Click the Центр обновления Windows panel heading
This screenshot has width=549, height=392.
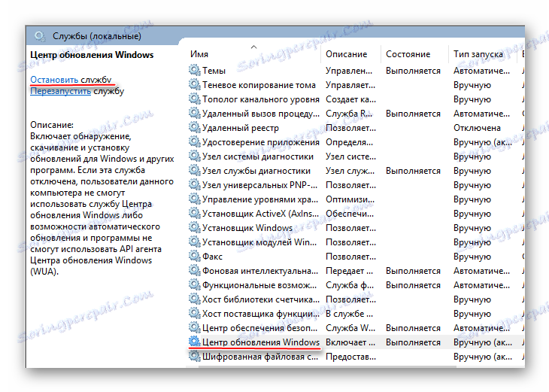pyautogui.click(x=92, y=55)
